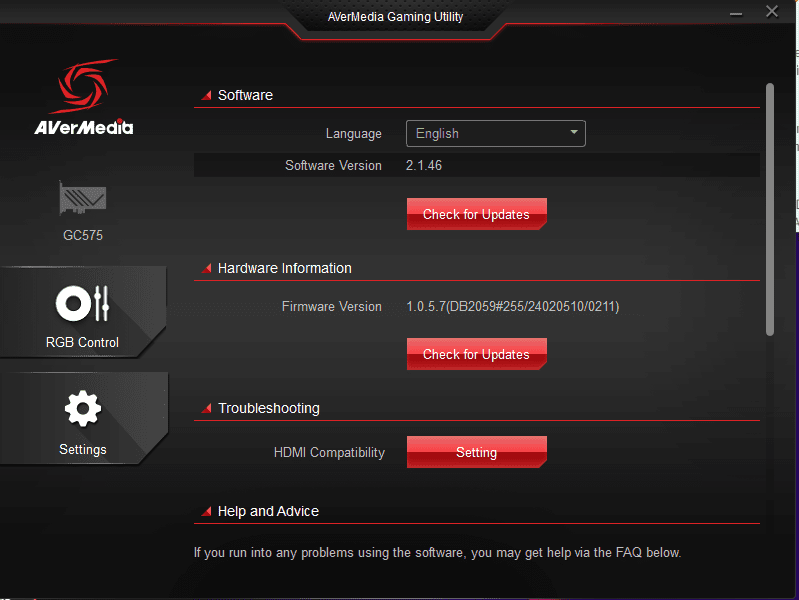Click the vertical scrollbar thumb
This screenshot has height=600, width=799.
click(770, 209)
